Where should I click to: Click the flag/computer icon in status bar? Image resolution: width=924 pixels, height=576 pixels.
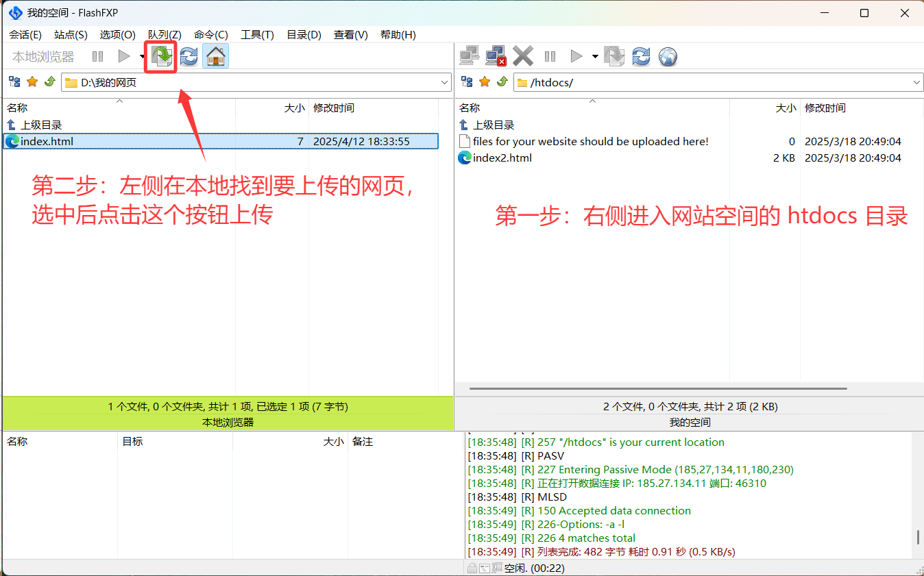[497, 568]
